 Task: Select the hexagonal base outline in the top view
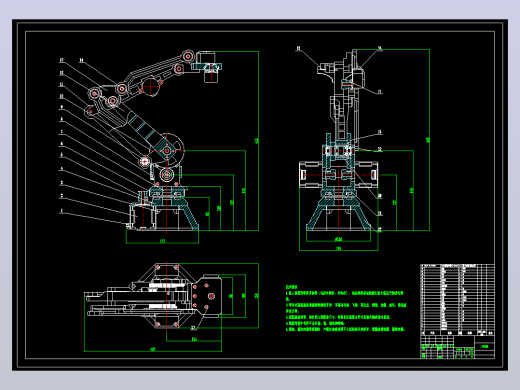tap(167, 295)
